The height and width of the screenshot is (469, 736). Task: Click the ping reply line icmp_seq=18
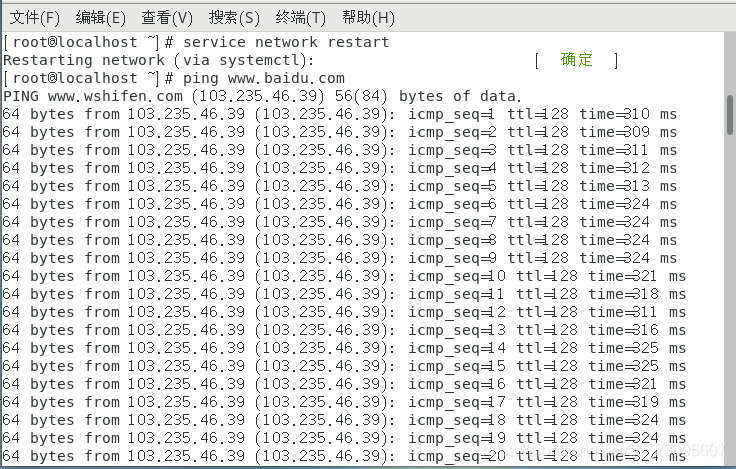pyautogui.click(x=345, y=420)
